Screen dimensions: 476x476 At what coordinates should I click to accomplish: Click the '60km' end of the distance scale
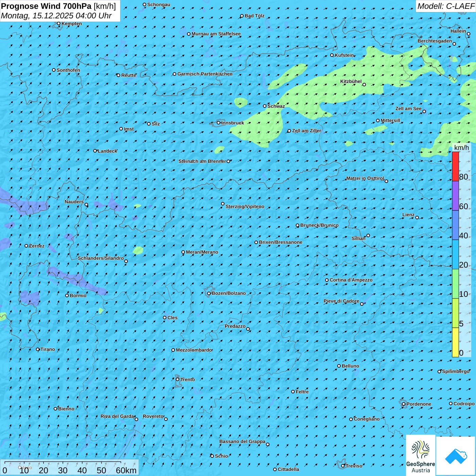(x=126, y=470)
